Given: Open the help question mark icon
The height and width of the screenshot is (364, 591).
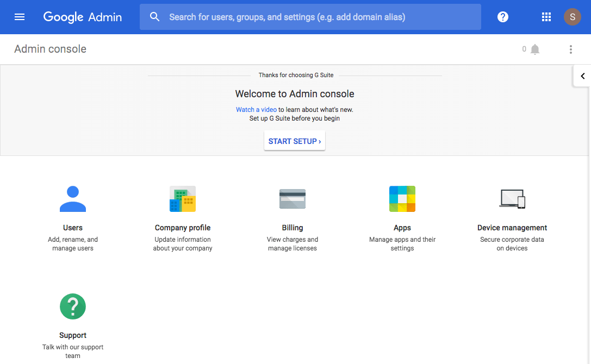Looking at the screenshot, I should pos(503,17).
